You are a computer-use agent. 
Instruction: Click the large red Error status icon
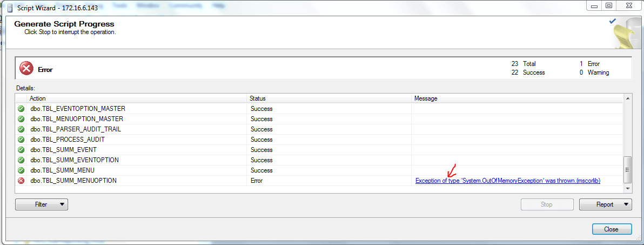(x=26, y=69)
